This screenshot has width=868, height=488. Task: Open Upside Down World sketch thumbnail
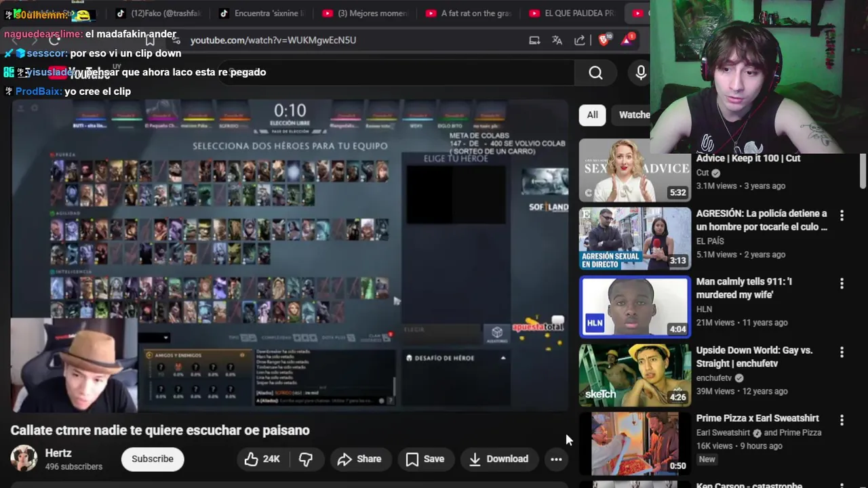click(x=635, y=375)
